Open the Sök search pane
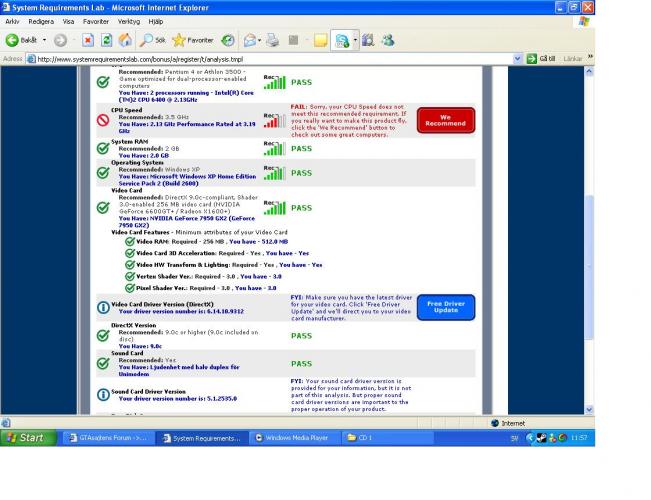 click(152, 40)
